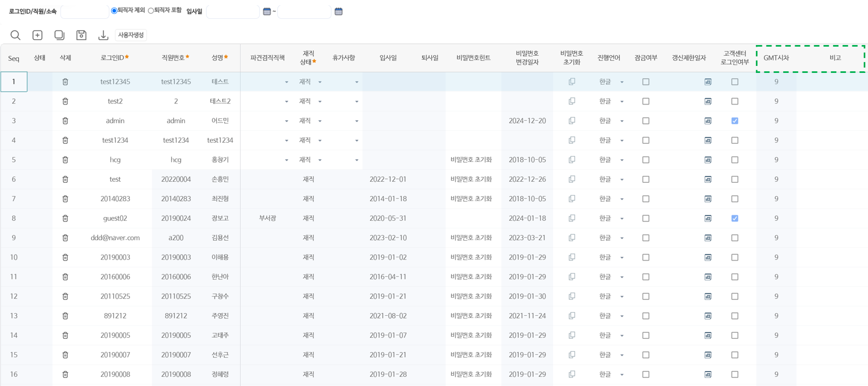Open language dropdown for hcg row
The height and width of the screenshot is (386, 868).
tap(622, 160)
